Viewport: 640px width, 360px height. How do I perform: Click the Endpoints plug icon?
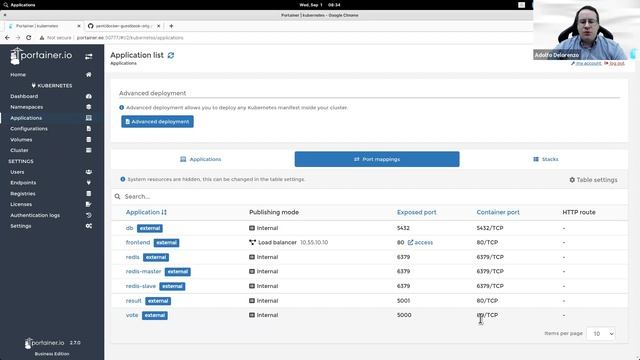[89, 183]
